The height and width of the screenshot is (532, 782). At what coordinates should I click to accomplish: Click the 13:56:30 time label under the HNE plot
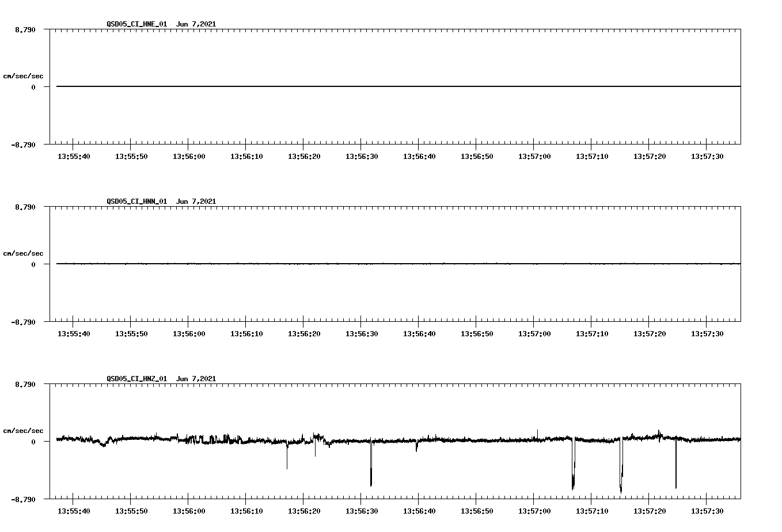(362, 157)
